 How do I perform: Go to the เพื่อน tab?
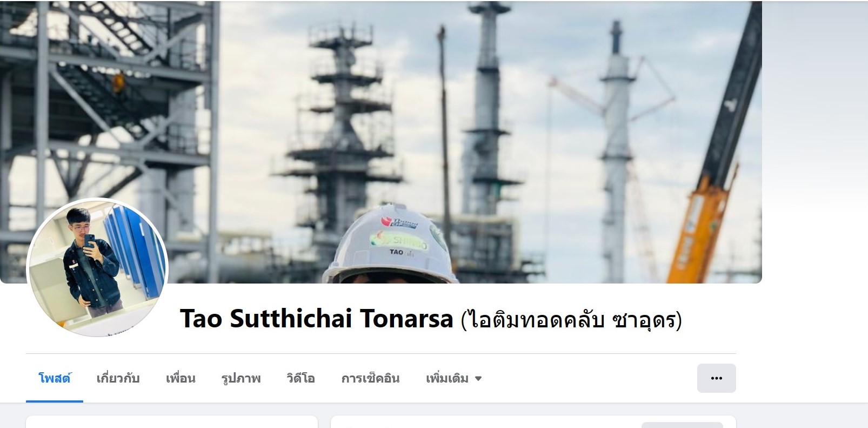click(181, 378)
